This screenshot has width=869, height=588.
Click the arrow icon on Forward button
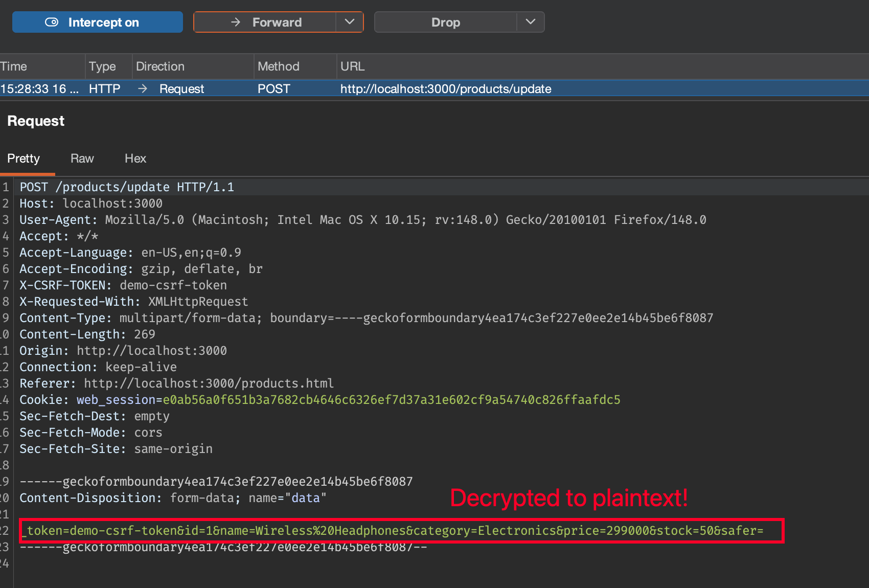coord(236,22)
